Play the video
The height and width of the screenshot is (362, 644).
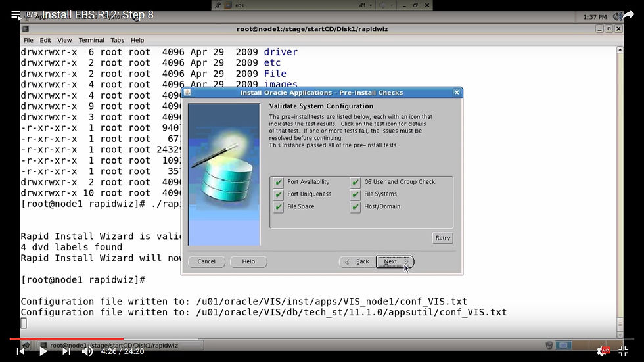43,351
